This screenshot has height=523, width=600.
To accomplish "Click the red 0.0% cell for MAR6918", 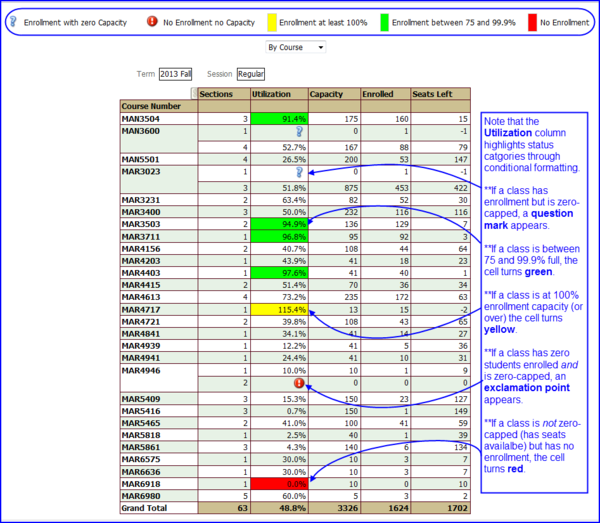I will pyautogui.click(x=279, y=484).
